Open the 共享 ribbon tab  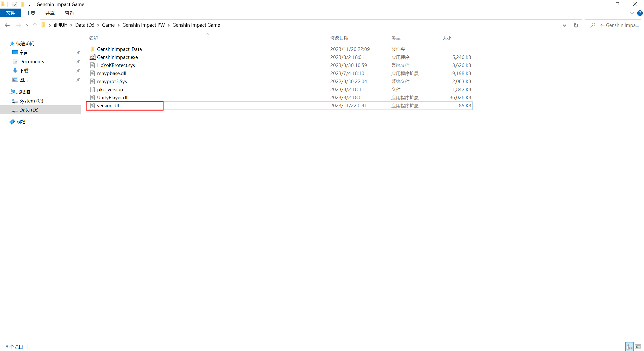[x=50, y=13]
